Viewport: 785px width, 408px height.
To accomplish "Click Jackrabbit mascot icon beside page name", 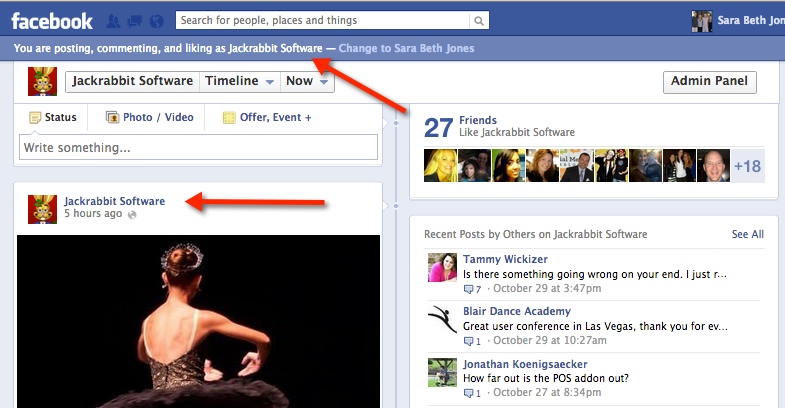I will point(42,81).
